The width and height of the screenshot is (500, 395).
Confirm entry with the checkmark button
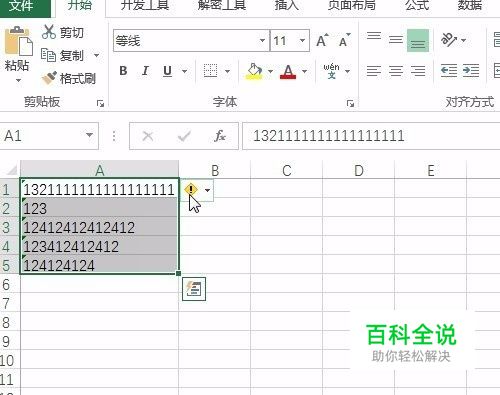click(x=184, y=136)
